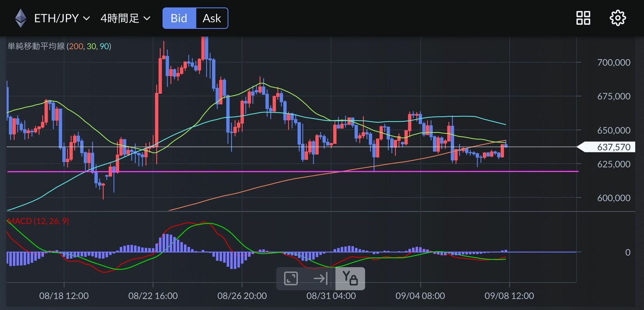Open chart settings gear icon

coord(617,18)
